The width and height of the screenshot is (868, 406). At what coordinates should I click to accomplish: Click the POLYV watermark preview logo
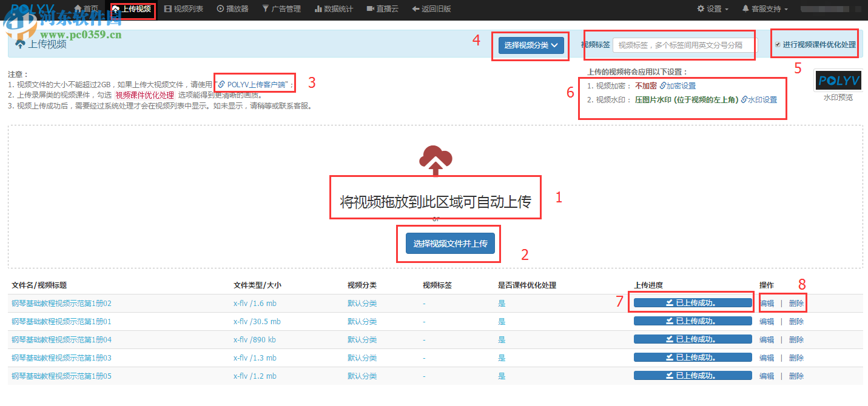point(837,79)
